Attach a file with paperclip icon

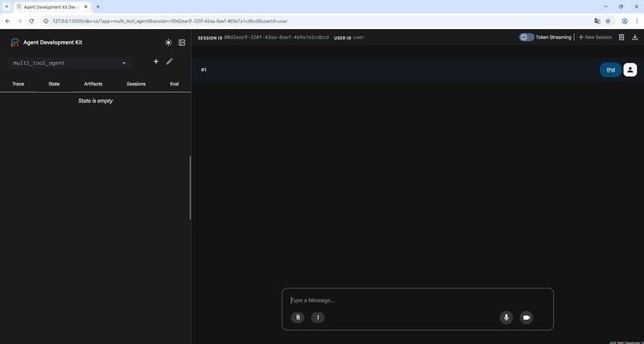click(298, 317)
